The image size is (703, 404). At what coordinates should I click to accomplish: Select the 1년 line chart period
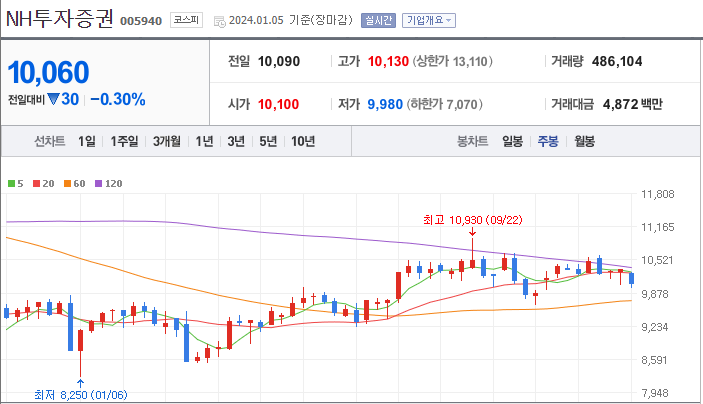[204, 141]
